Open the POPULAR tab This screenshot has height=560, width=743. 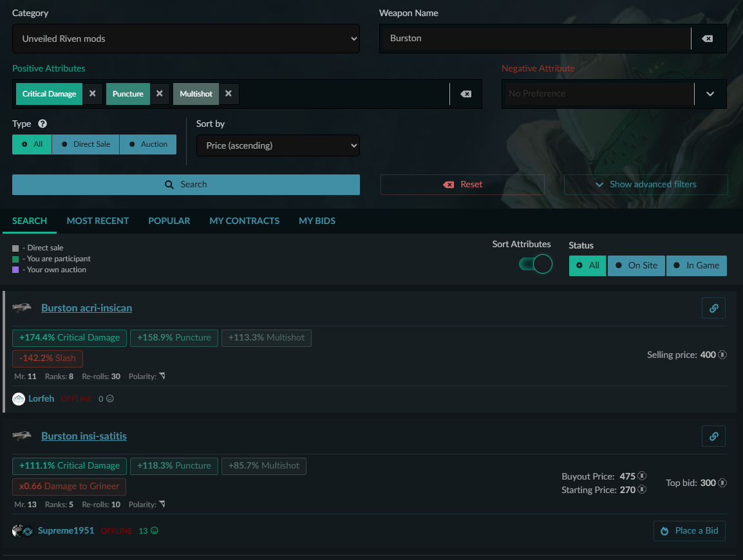(169, 221)
